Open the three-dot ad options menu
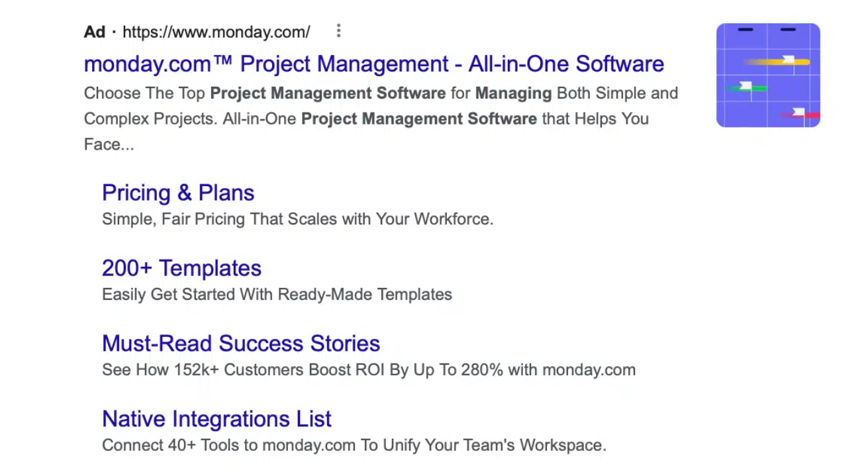The image size is (868, 470). 338,31
